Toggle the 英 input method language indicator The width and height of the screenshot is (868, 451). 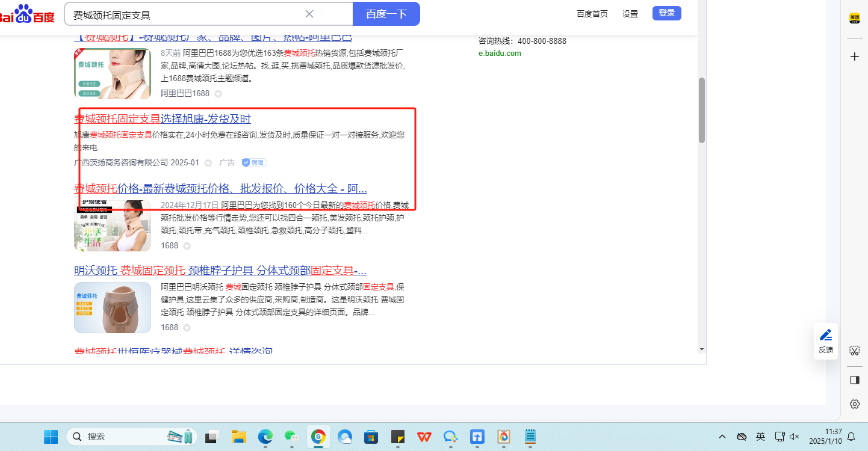[760, 437]
